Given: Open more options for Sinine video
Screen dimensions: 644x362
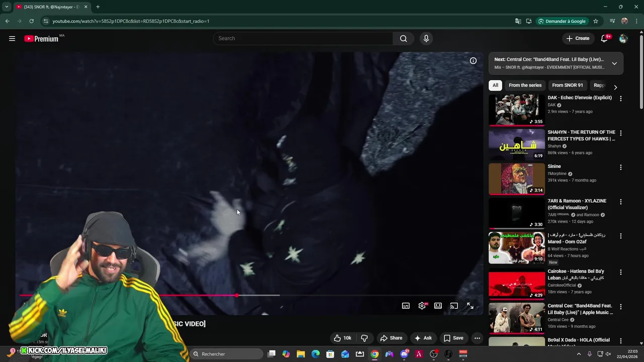Looking at the screenshot, I should (620, 167).
